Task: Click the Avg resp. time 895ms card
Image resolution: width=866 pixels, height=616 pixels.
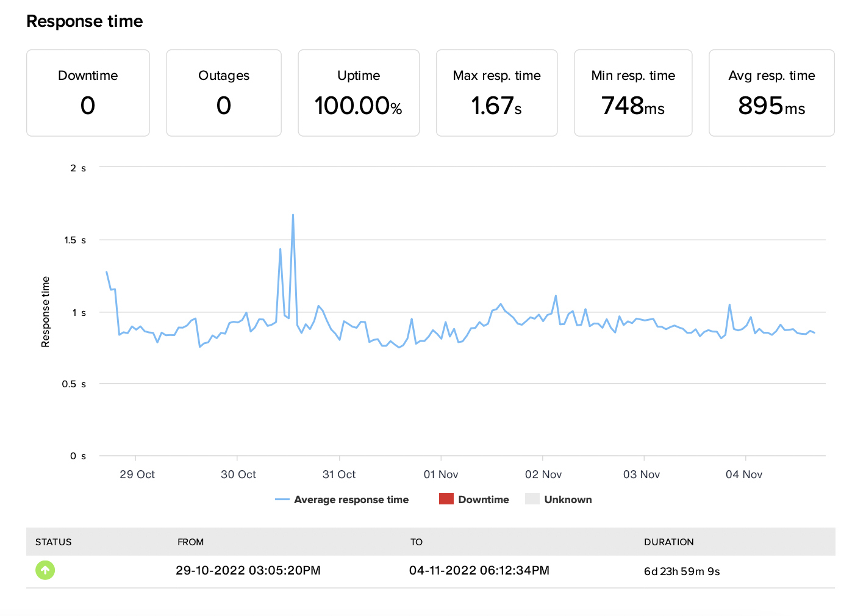Action: click(771, 93)
